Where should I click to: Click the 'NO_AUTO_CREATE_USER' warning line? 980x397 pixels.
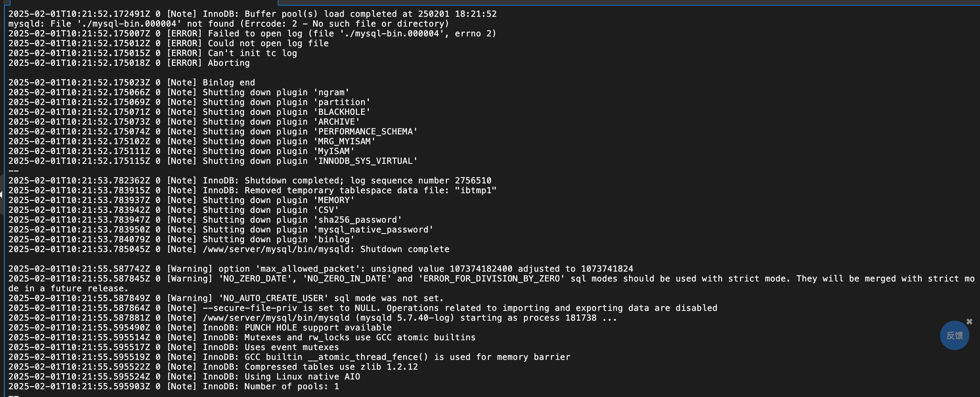[226, 299]
